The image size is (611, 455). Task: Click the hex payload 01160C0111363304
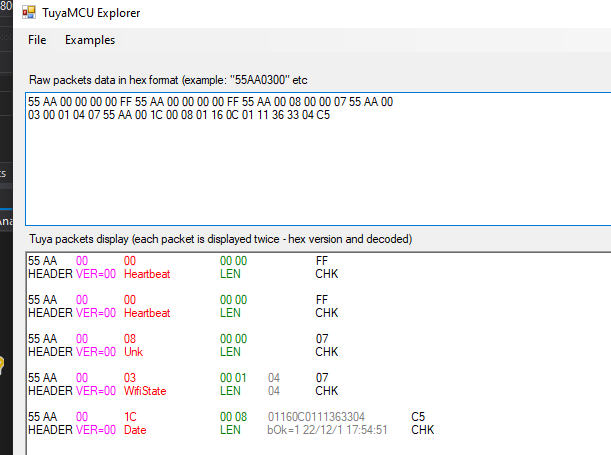point(316,417)
